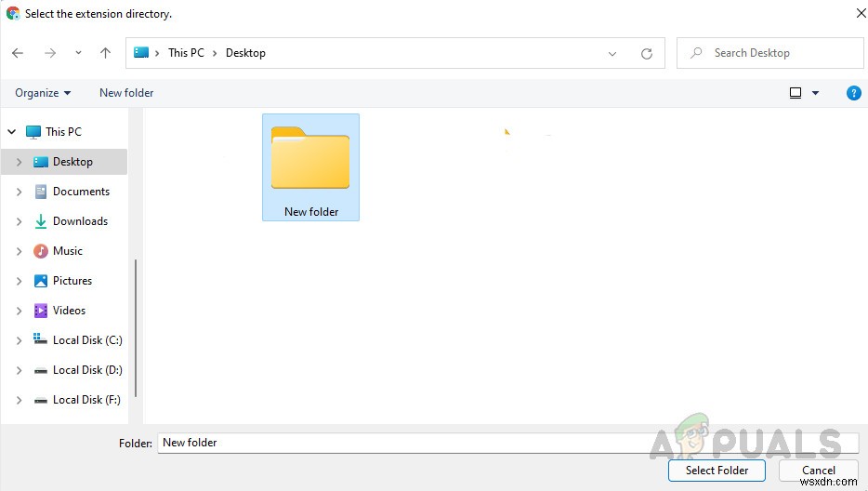Open Local Disk (F:)
Image resolution: width=868 pixels, height=491 pixels.
(x=86, y=400)
